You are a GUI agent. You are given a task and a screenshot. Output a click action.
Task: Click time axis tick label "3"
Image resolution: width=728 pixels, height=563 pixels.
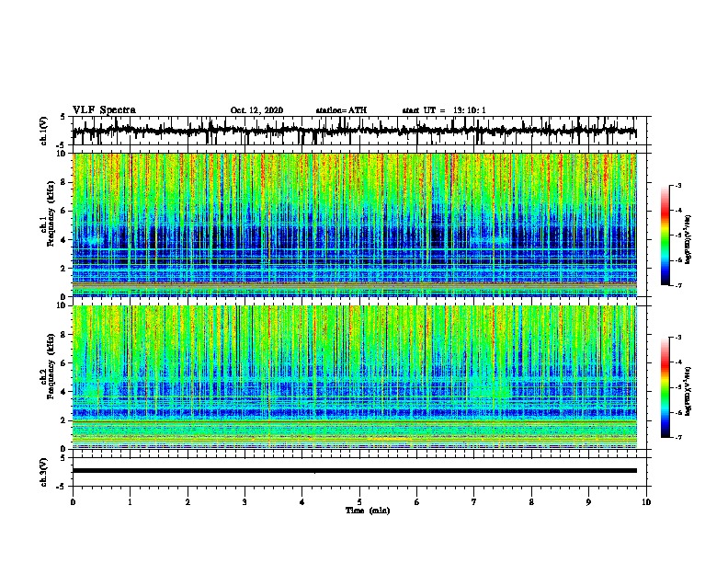point(245,502)
